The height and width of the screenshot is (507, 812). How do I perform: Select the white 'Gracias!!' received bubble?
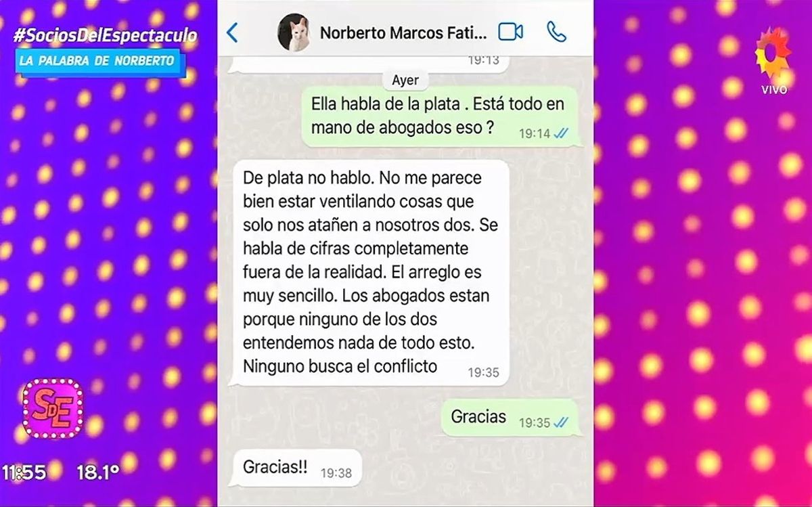[x=296, y=468]
